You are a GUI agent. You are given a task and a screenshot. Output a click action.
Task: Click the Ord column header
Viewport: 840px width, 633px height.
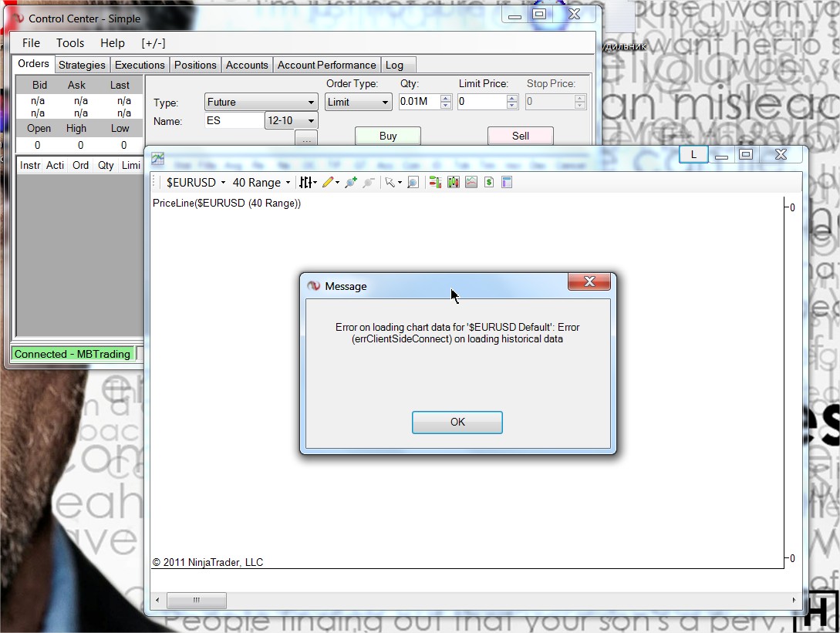tap(81, 166)
